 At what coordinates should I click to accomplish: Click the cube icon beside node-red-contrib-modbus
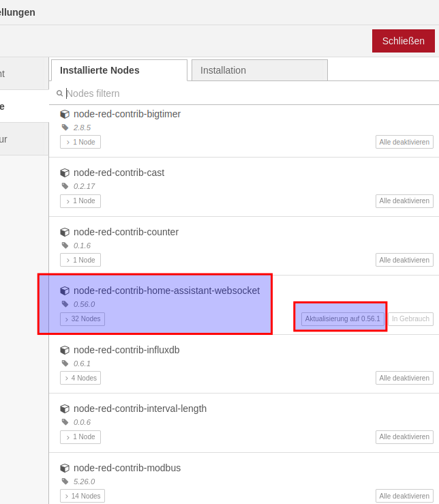coord(65,469)
